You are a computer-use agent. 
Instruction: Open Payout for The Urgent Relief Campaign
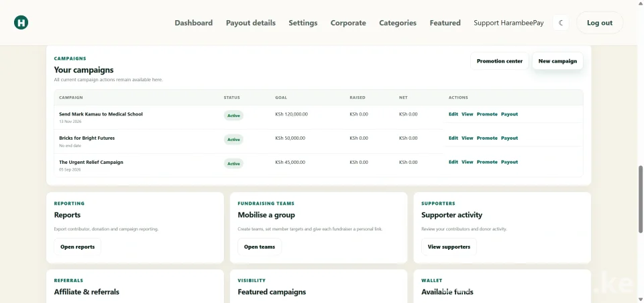coord(509,162)
